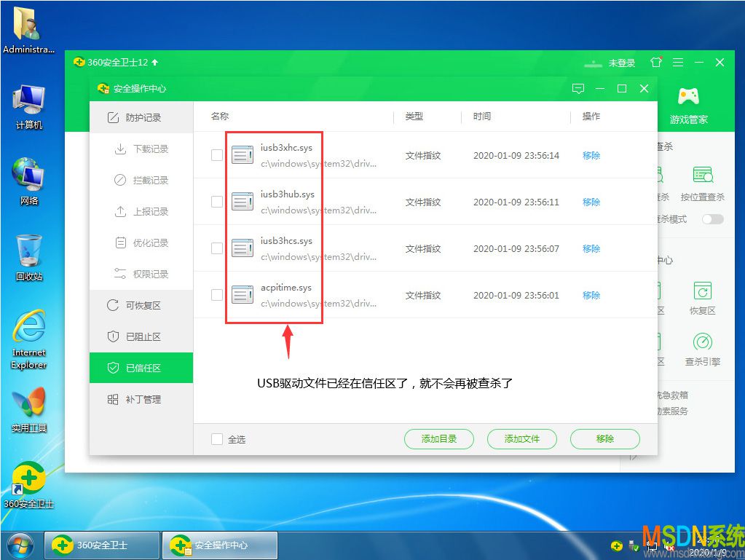Click 移除 link for iusb3hub.sys
745x560 pixels.
591,202
